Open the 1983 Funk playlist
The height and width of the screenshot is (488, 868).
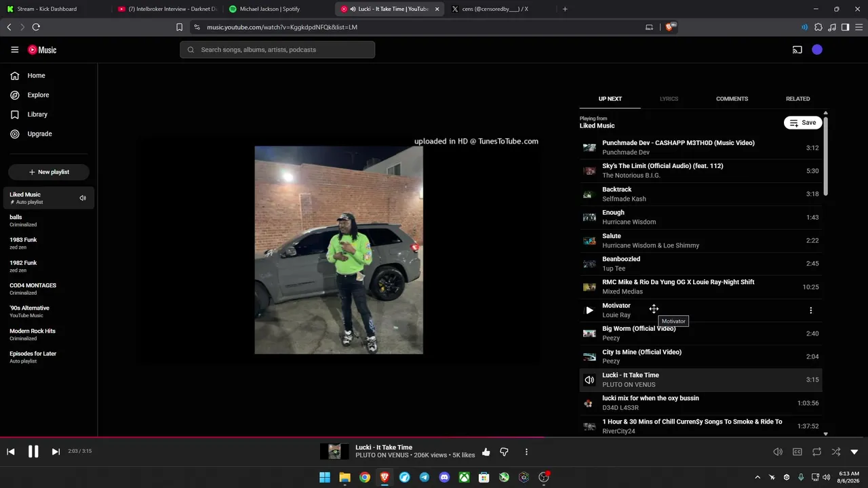click(x=49, y=243)
